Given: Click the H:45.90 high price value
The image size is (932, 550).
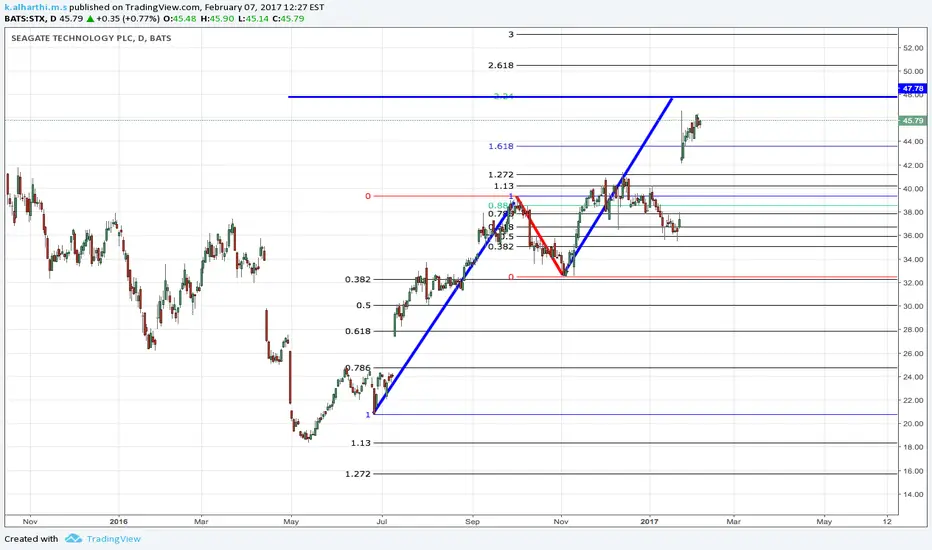Looking at the screenshot, I should click(x=218, y=18).
